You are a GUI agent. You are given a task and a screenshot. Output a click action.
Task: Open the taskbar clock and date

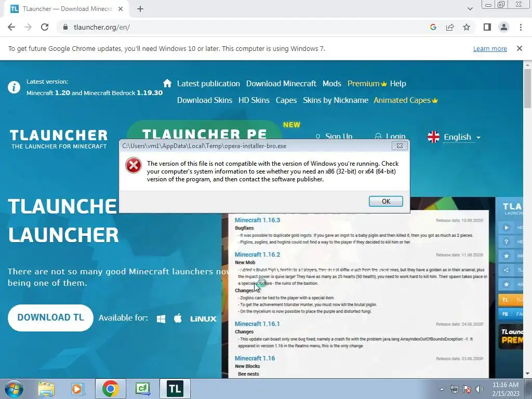click(x=506, y=389)
